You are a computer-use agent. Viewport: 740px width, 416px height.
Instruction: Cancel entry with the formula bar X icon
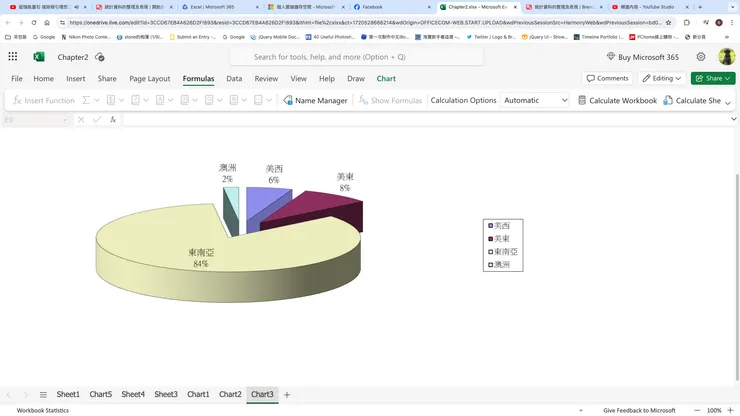click(81, 120)
